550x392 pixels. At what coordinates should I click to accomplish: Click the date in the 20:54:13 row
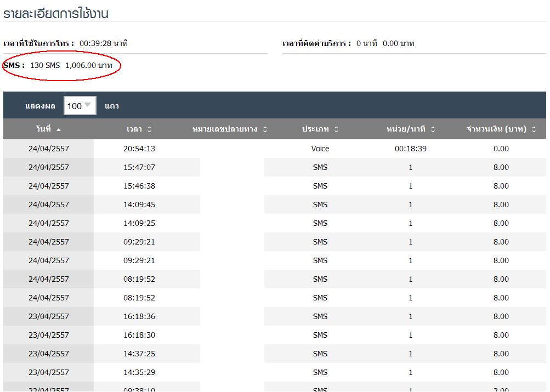pyautogui.click(x=49, y=149)
